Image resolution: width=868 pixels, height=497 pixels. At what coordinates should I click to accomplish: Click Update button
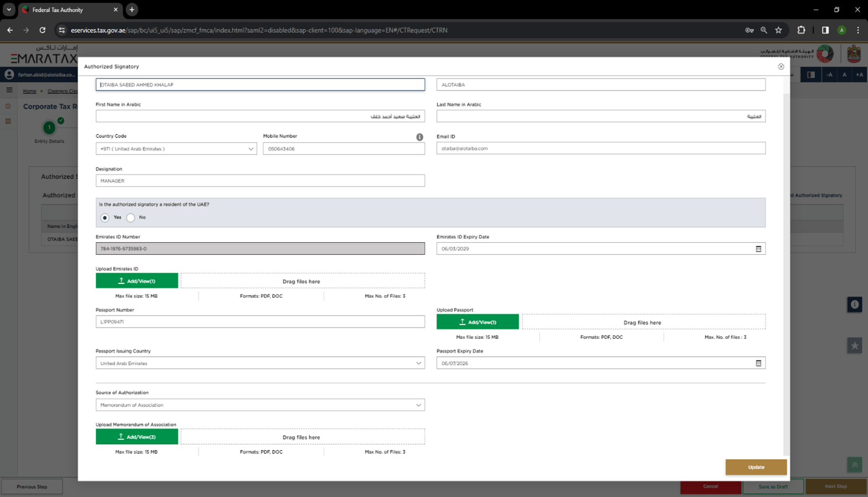(756, 467)
